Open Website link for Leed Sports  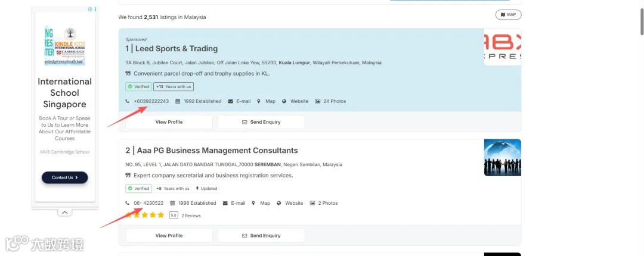(x=299, y=101)
